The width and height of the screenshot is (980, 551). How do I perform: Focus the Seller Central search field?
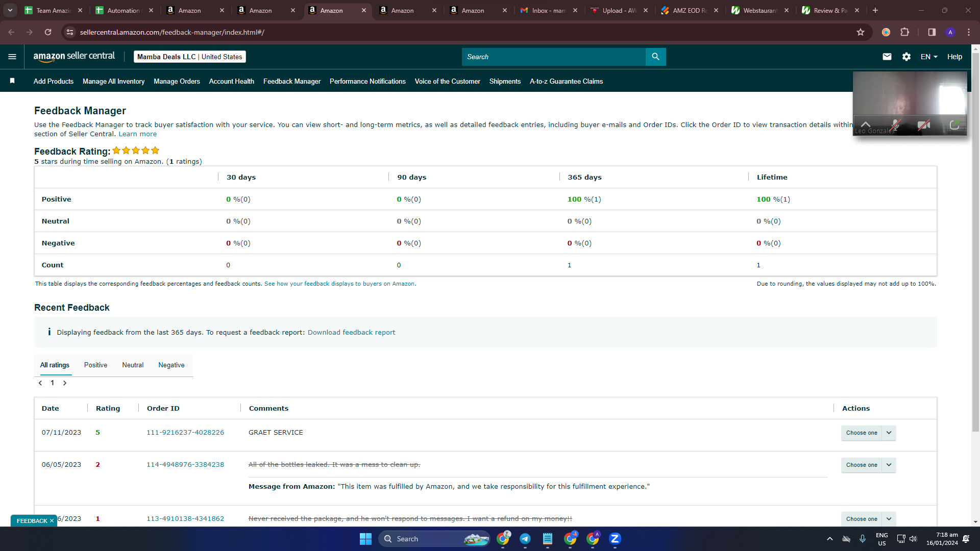click(x=554, y=57)
